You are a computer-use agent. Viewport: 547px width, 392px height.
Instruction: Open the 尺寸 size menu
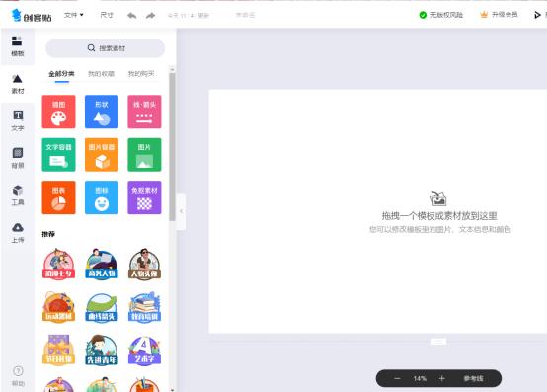coord(107,15)
